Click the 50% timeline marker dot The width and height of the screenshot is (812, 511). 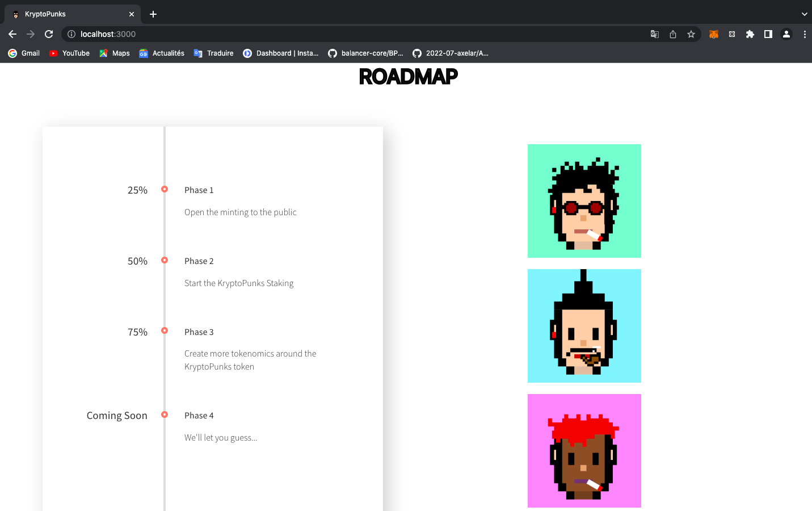[165, 260]
